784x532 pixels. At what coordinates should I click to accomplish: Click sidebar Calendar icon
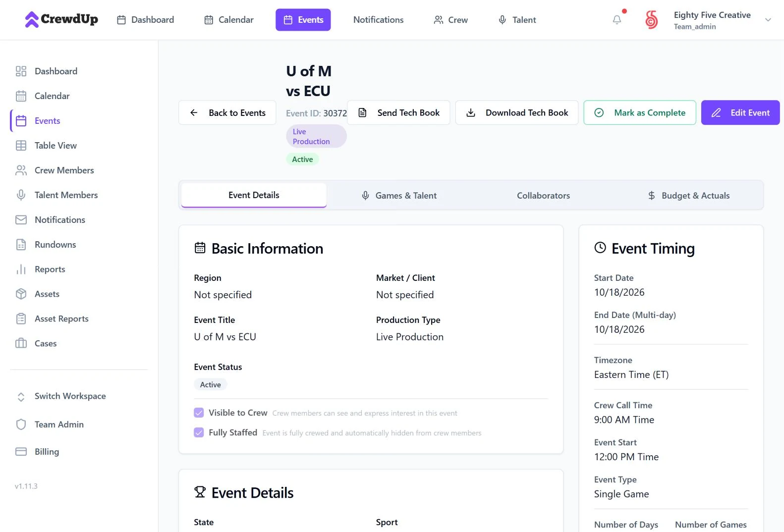coord(21,96)
